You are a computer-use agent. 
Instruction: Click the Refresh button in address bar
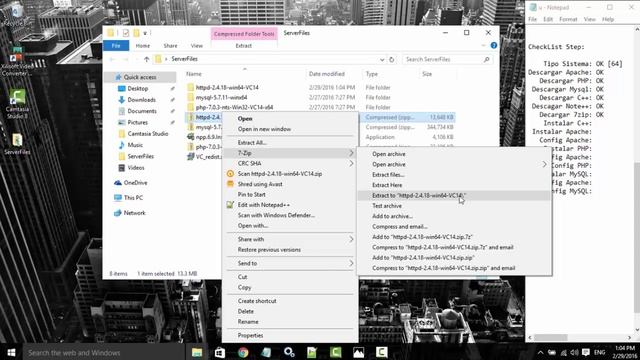click(x=391, y=60)
